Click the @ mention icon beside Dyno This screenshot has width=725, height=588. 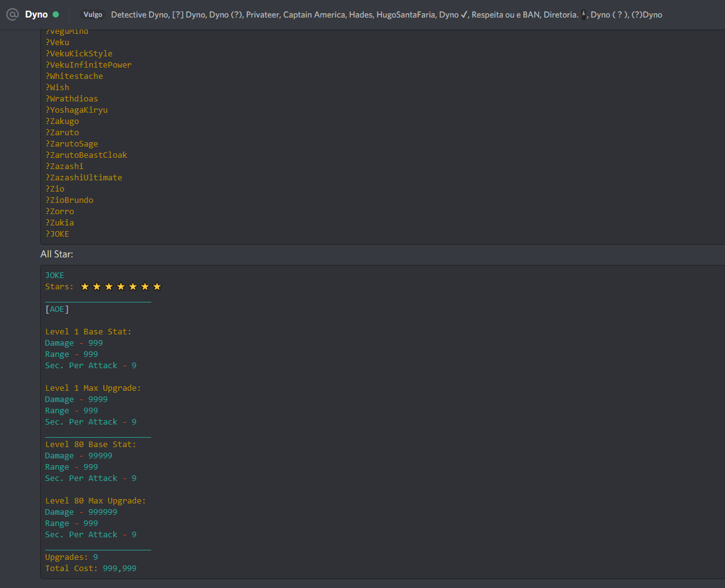coord(13,14)
